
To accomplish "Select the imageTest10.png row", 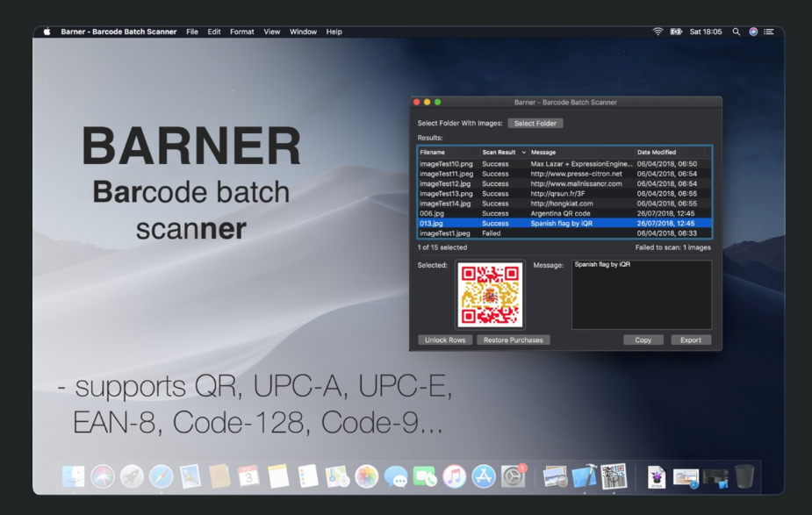I will [565, 163].
